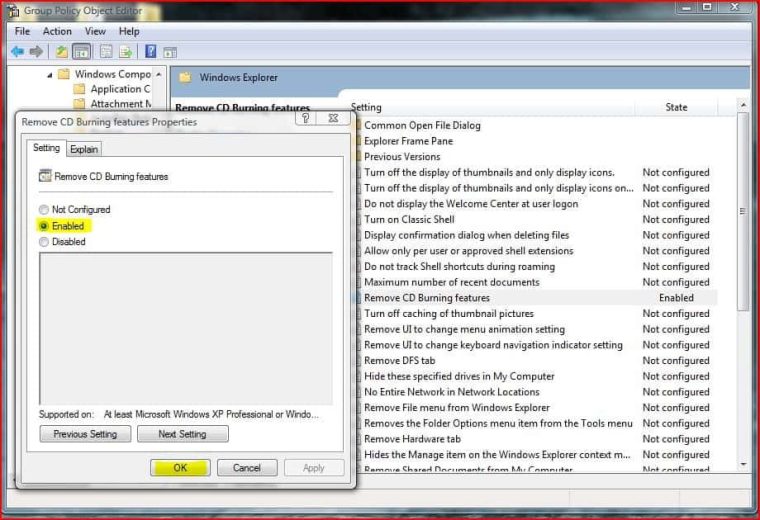Click the dialog's question mark help button
760x520 pixels.
coord(305,118)
